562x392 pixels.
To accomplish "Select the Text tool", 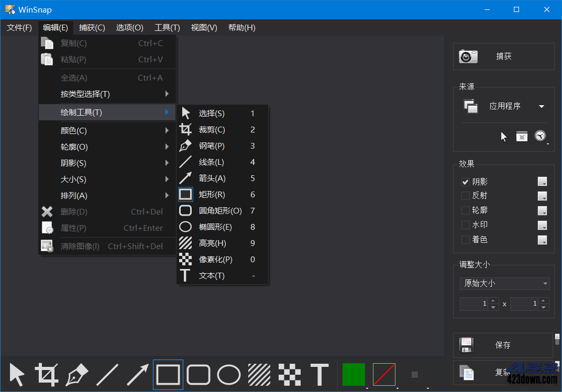I will pyautogui.click(x=319, y=374).
